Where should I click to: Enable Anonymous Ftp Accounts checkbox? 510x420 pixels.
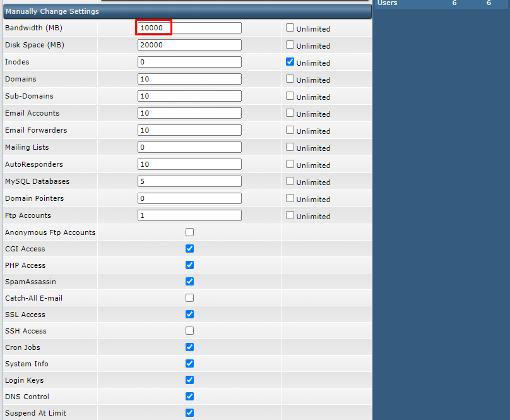189,232
